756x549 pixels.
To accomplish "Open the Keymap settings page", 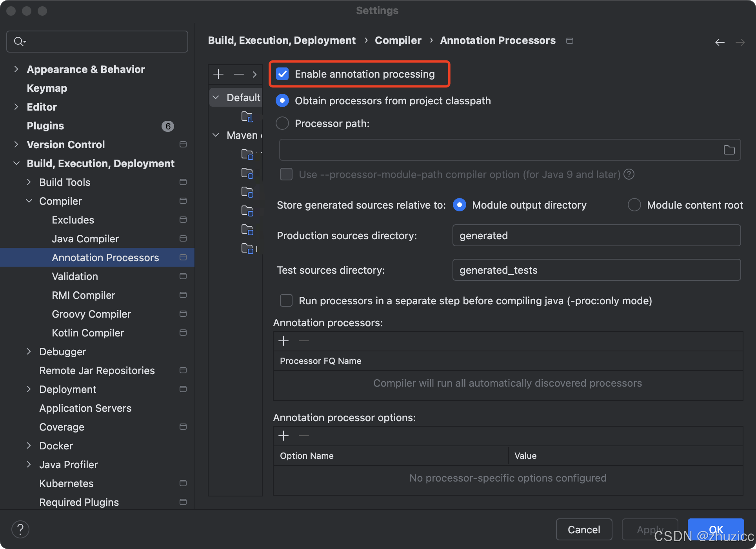I will pos(47,88).
